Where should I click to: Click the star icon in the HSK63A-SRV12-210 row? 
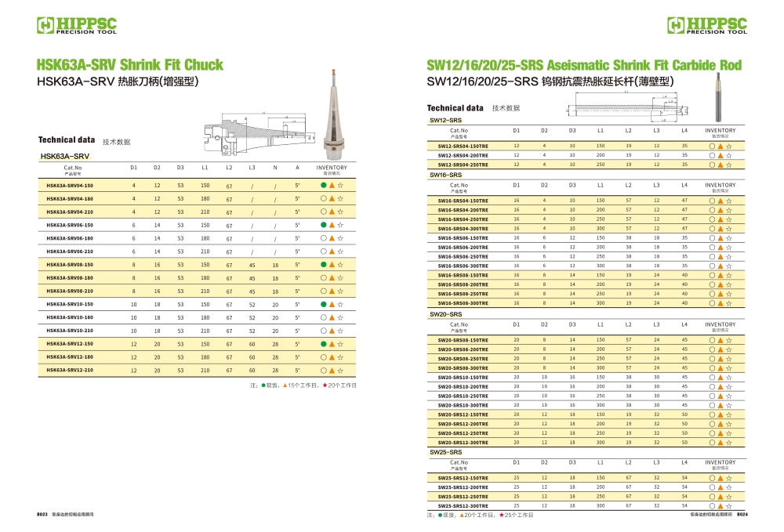click(x=340, y=370)
